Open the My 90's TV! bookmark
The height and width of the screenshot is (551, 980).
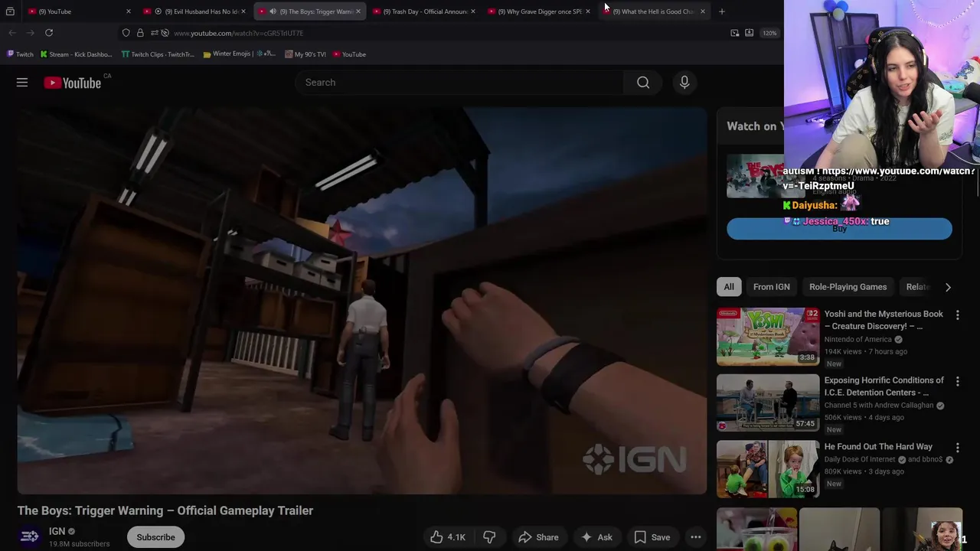305,54
